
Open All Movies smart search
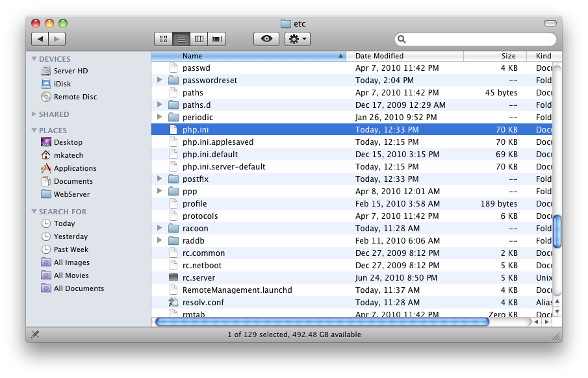pyautogui.click(x=65, y=275)
